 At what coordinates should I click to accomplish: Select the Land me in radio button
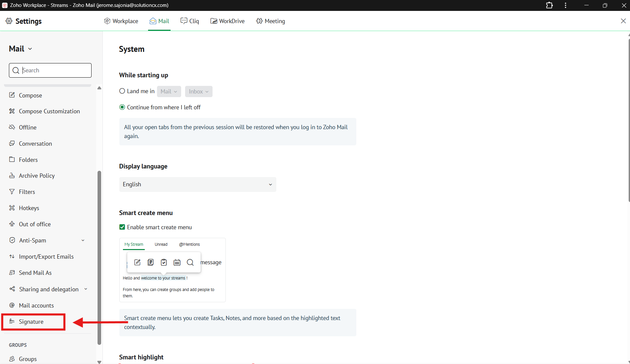(x=122, y=91)
